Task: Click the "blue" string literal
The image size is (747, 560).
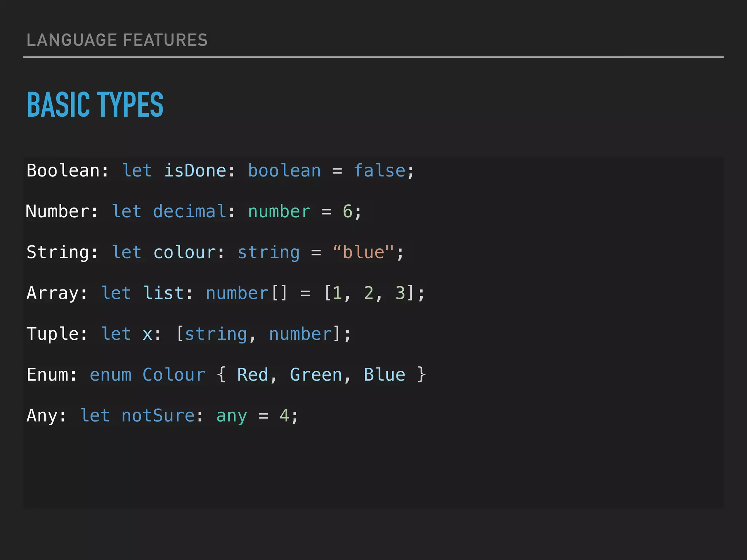Action: tap(363, 252)
